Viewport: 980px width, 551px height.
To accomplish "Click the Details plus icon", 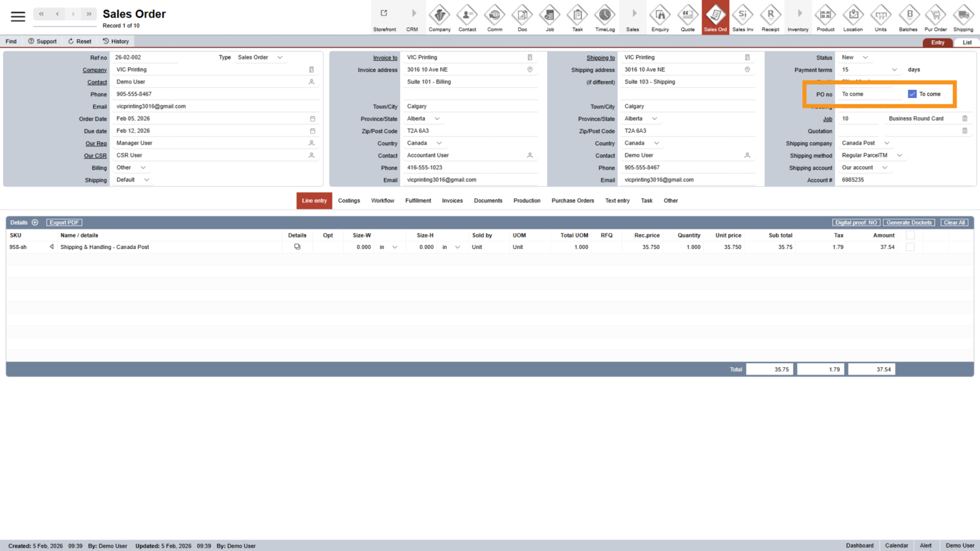I will pyautogui.click(x=35, y=222).
